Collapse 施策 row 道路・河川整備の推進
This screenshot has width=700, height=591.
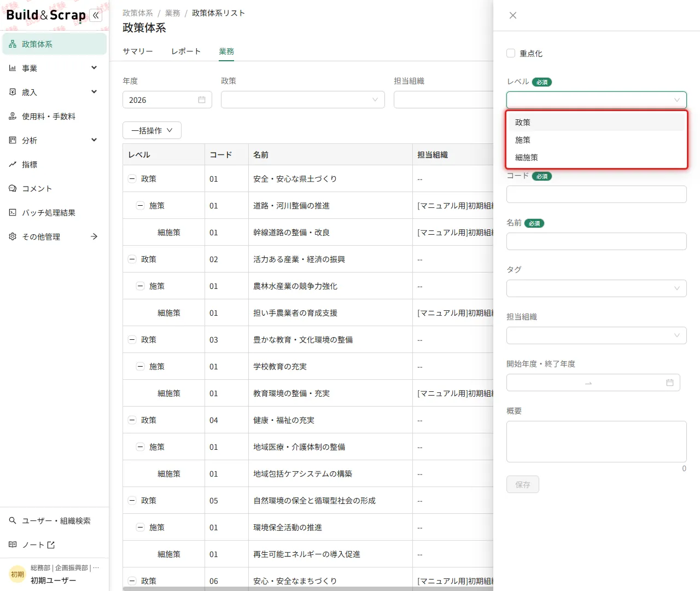point(140,206)
